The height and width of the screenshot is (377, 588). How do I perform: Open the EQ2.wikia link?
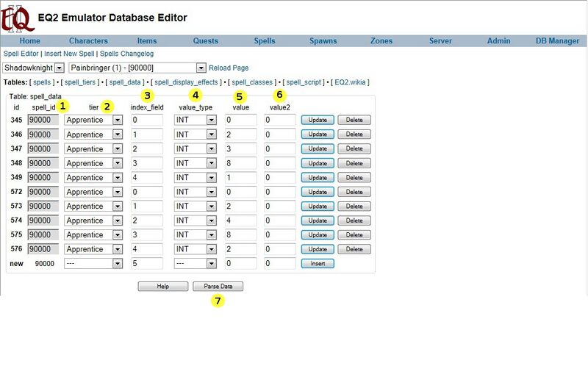350,82
